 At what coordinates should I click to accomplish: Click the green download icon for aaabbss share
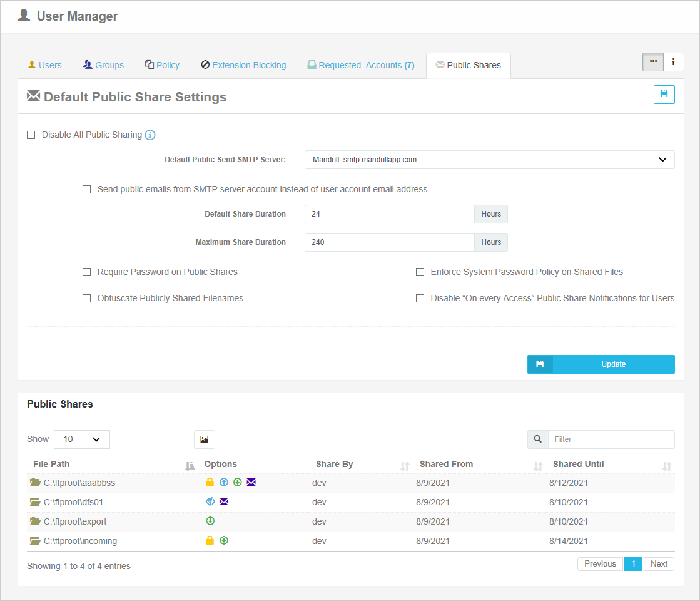point(238,482)
